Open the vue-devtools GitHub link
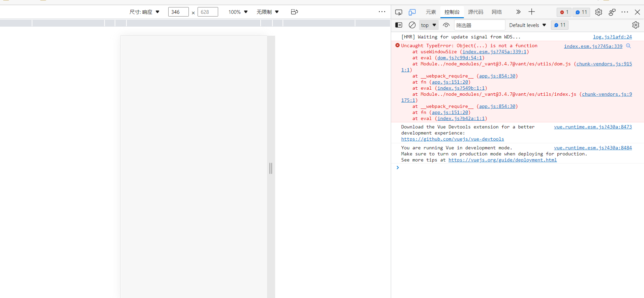 452,139
